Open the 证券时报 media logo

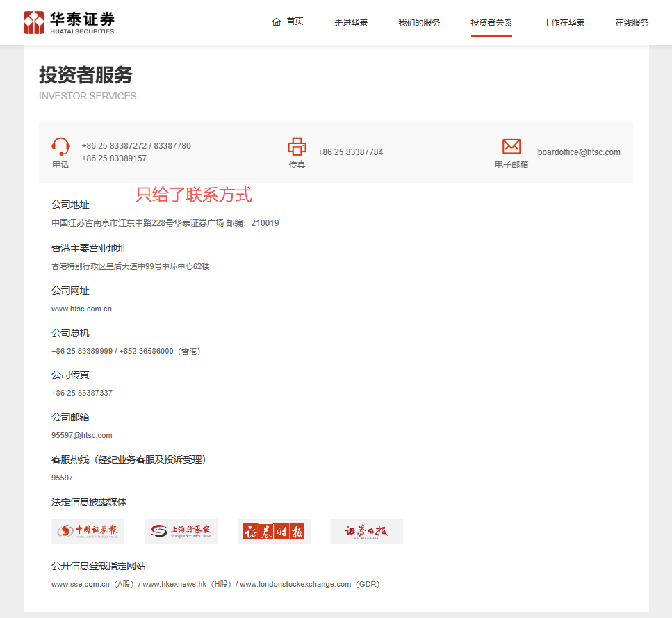pos(274,532)
